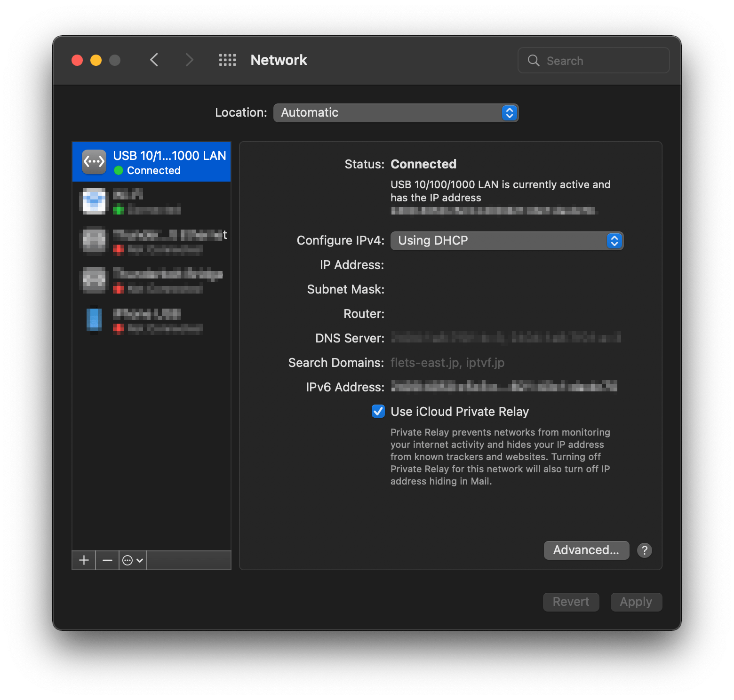Click the Revert button
The image size is (734, 700).
571,602
